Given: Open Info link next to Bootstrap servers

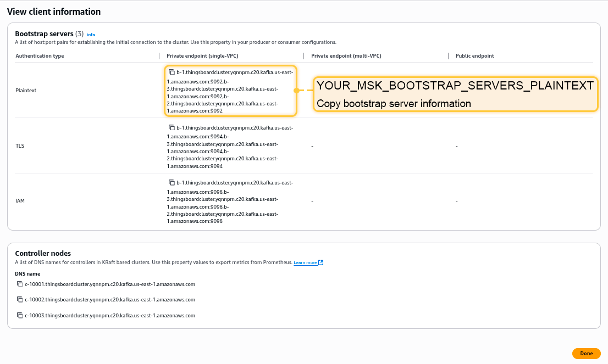Looking at the screenshot, I should 91,35.
